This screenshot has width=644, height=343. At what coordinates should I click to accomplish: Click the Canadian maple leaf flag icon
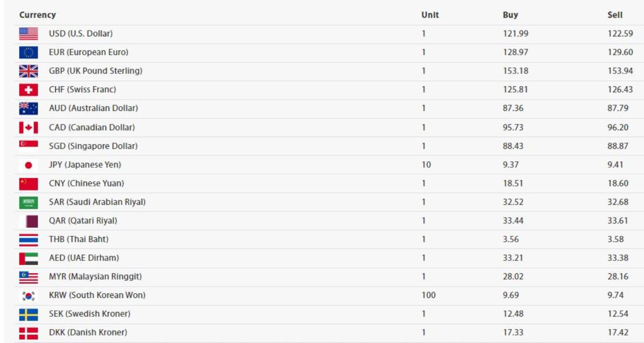coord(28,128)
